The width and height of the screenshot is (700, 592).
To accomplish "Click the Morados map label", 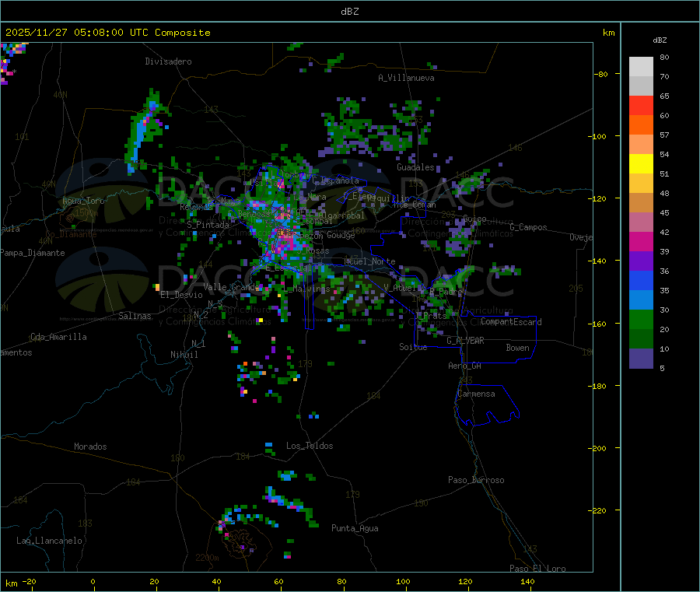I will click(x=91, y=447).
